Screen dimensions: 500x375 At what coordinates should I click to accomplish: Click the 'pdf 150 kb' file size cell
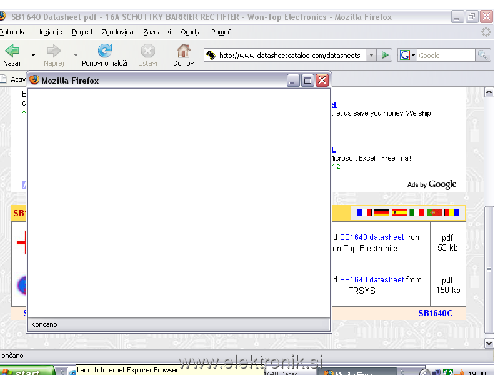[448, 285]
